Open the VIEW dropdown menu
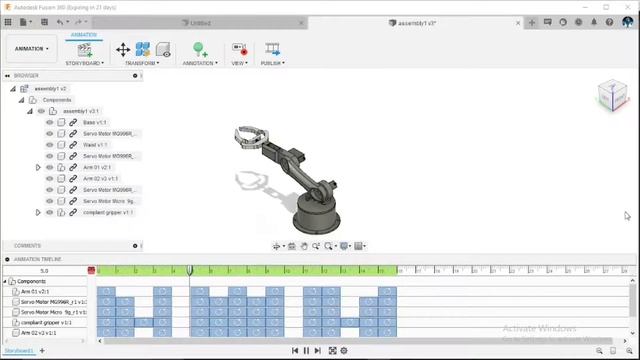 click(240, 63)
